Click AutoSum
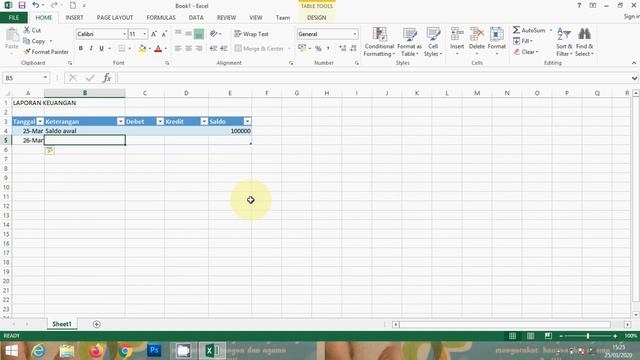The height and width of the screenshot is (360, 640). point(529,30)
